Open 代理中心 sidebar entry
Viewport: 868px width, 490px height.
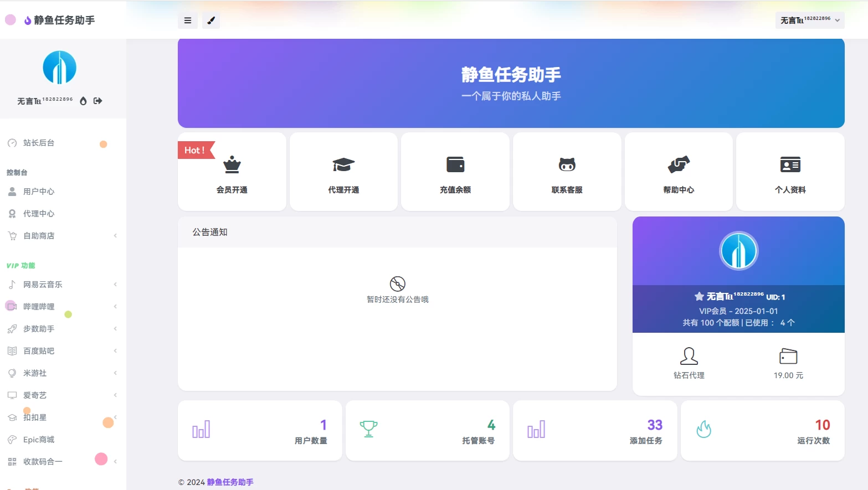[x=39, y=214]
